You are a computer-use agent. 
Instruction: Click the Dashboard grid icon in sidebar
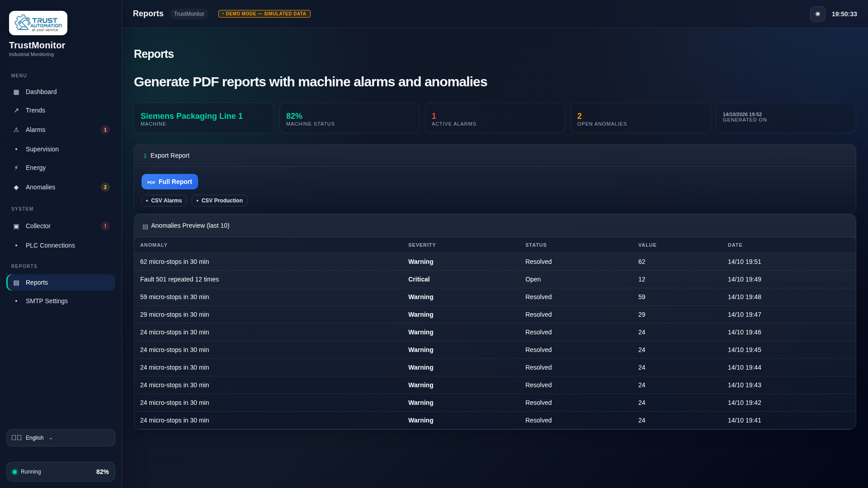pyautogui.click(x=16, y=92)
